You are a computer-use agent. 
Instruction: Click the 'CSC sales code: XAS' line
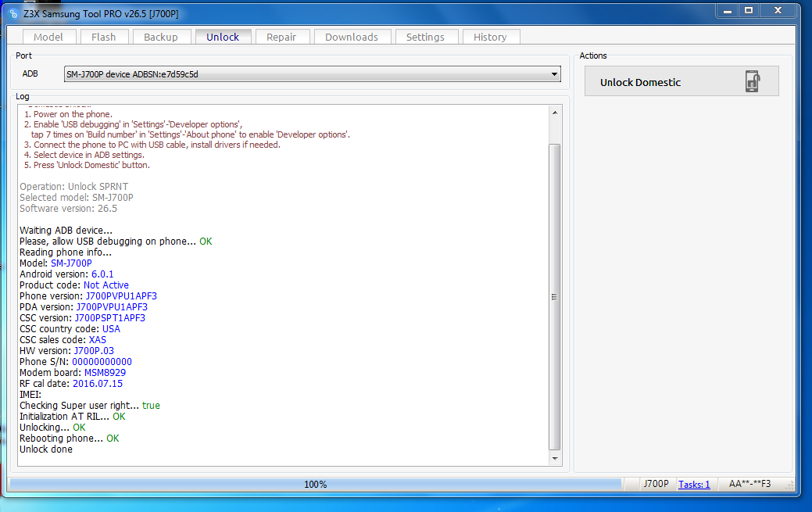[63, 340]
